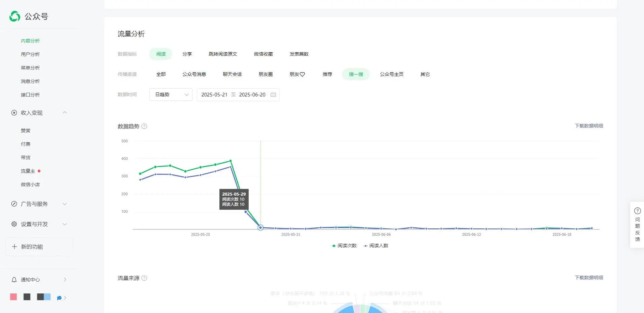Select the 聊天会话 channel filter
Image resolution: width=644 pixels, height=313 pixels.
pos(232,74)
